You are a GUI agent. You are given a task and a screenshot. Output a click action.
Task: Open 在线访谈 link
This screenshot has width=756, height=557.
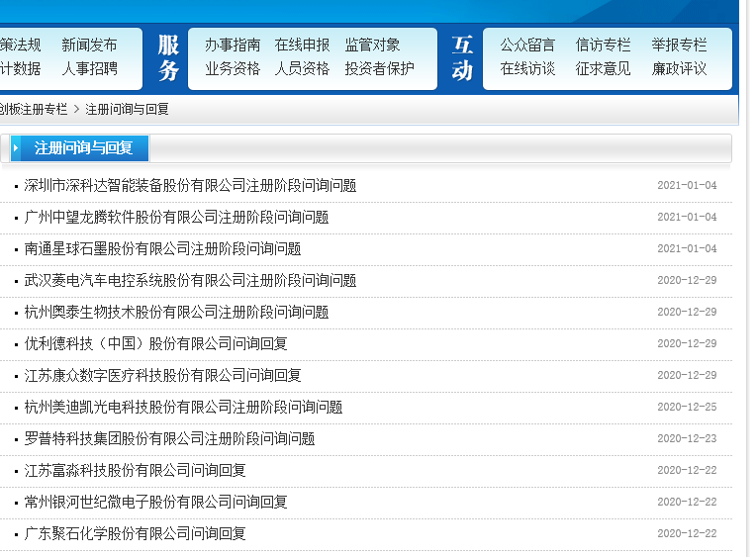tap(527, 68)
